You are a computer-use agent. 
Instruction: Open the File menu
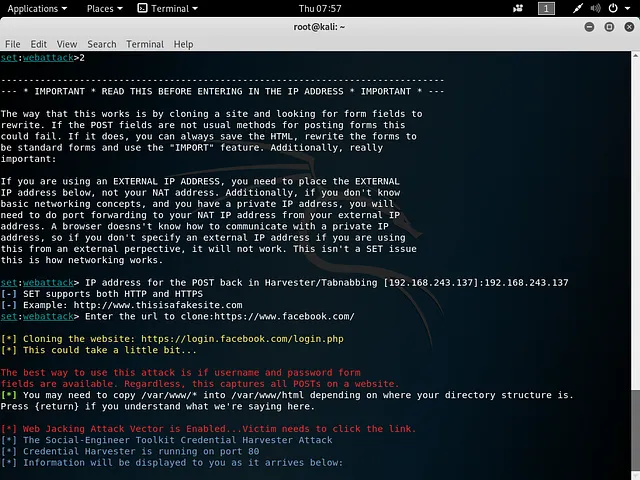point(13,44)
